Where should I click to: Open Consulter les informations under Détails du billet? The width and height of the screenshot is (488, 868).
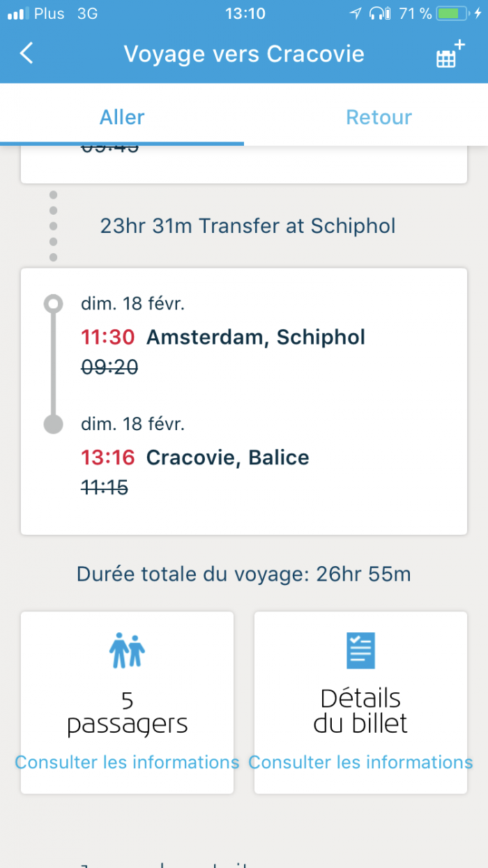tap(360, 762)
